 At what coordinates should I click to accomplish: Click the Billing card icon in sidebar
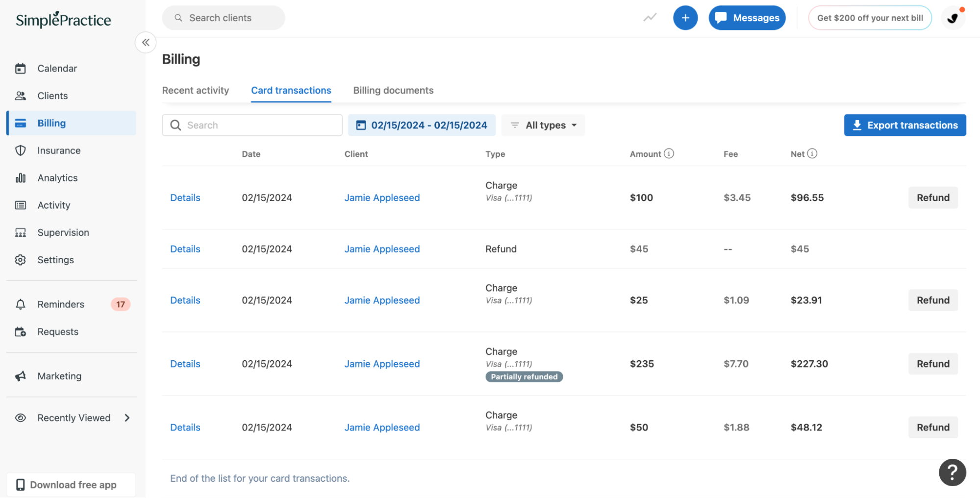pos(21,124)
